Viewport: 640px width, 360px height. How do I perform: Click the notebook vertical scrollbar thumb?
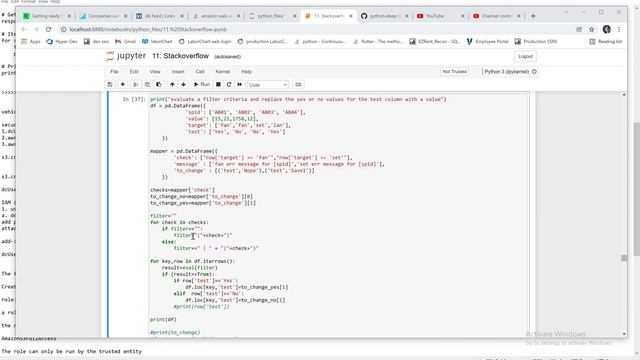[624, 258]
